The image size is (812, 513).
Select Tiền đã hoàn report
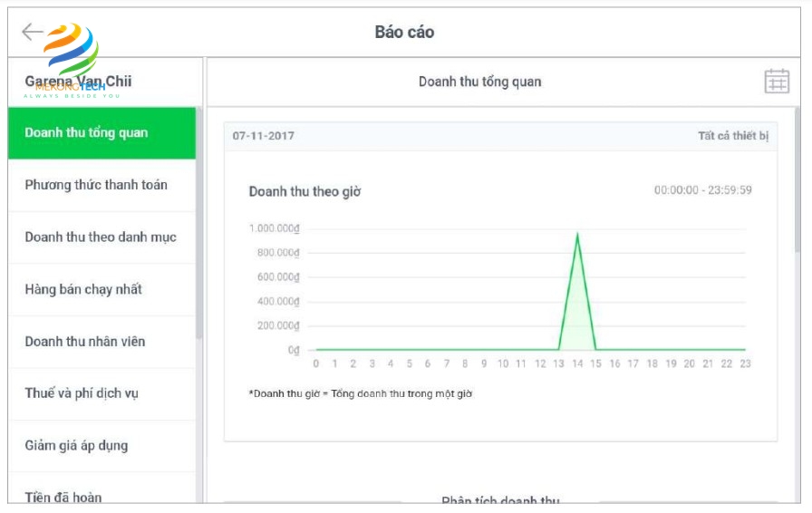tap(63, 497)
